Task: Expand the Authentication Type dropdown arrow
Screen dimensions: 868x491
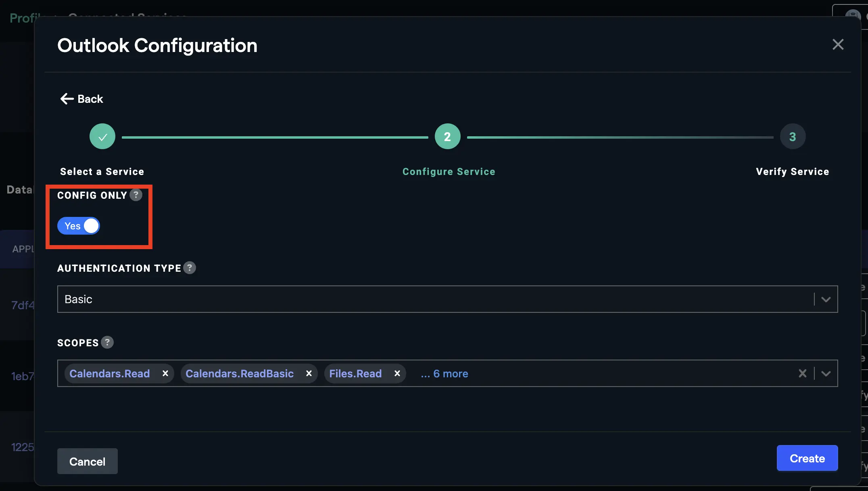Action: 826,300
